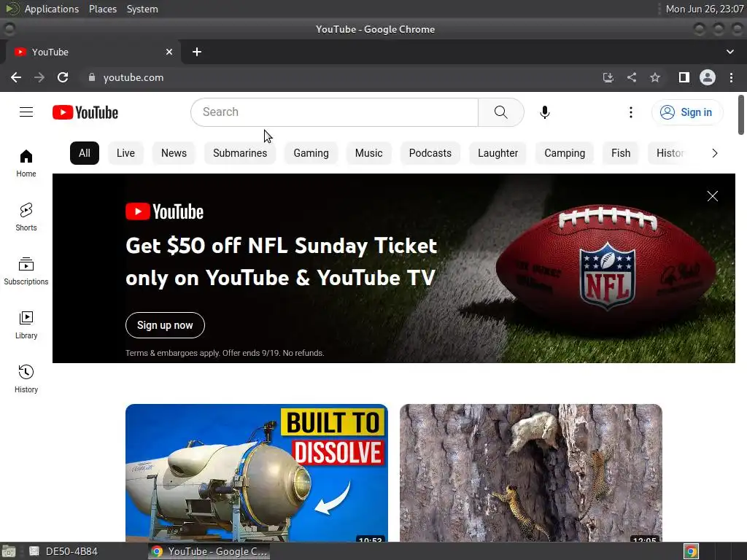747x560 pixels.
Task: Select the All category chip
Action: point(85,153)
